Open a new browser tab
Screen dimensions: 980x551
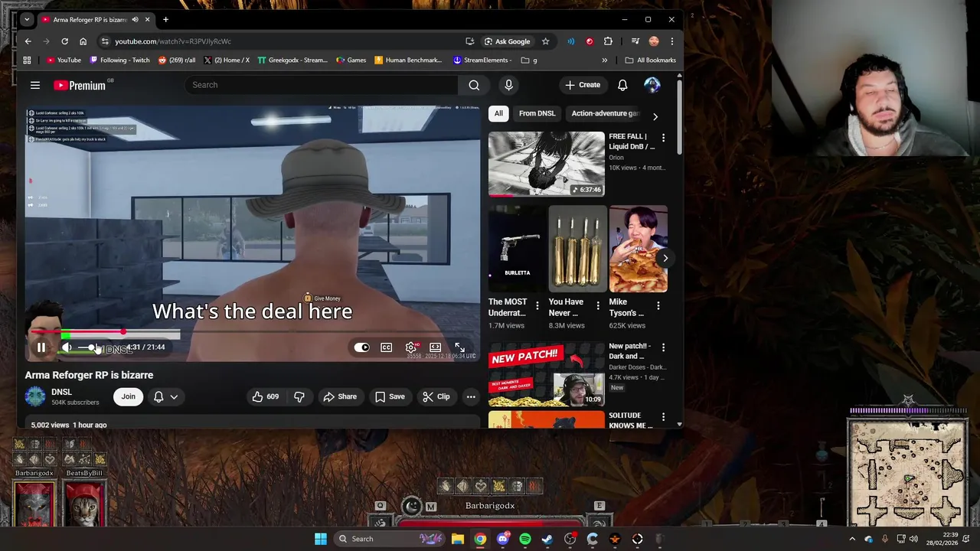[x=165, y=20]
